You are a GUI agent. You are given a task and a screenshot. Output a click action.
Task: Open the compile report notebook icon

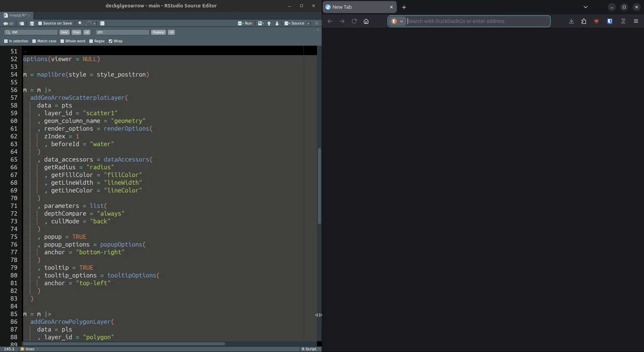102,24
